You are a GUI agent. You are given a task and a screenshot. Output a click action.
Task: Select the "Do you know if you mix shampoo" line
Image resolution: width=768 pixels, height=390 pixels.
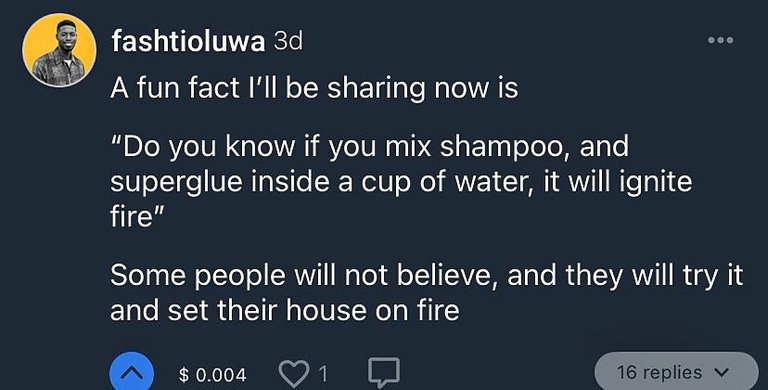(369, 148)
